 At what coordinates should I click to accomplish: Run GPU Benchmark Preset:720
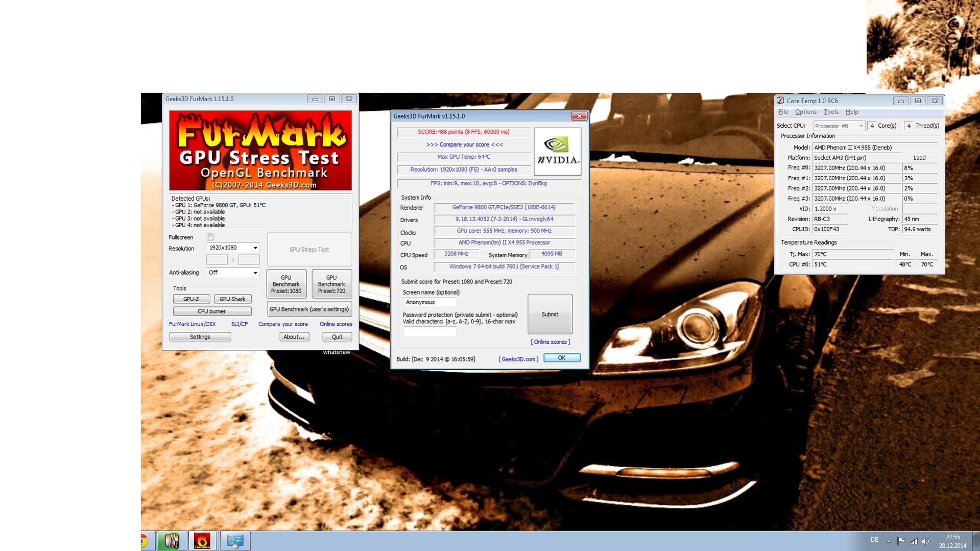coord(331,284)
